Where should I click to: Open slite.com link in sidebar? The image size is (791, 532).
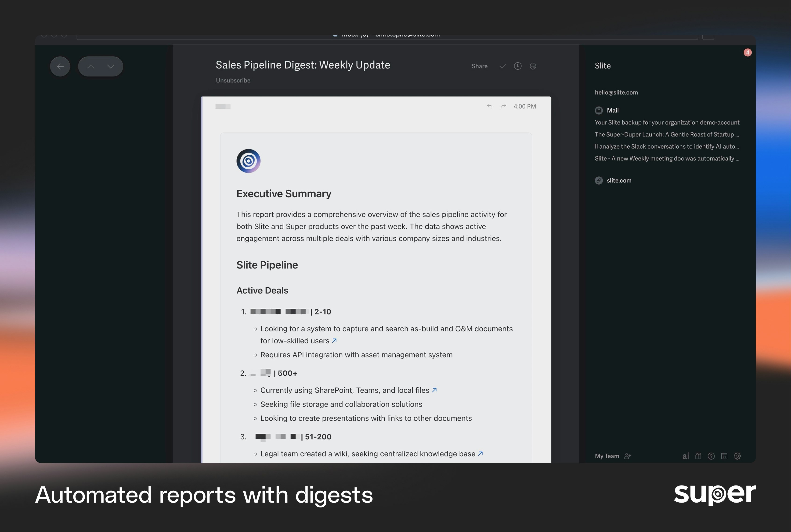619,181
